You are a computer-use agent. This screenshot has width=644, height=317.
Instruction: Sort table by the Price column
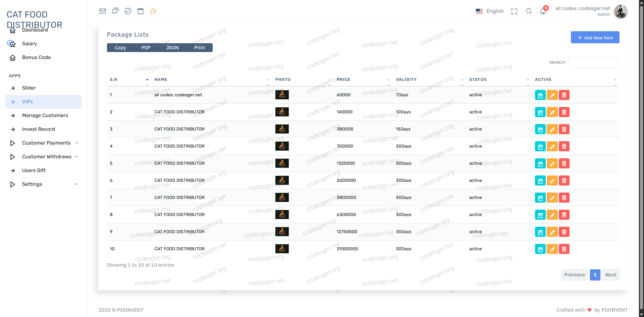(x=343, y=80)
